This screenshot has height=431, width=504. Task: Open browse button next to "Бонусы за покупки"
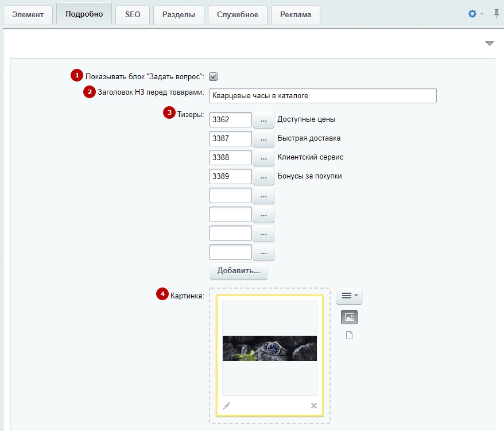(x=263, y=176)
